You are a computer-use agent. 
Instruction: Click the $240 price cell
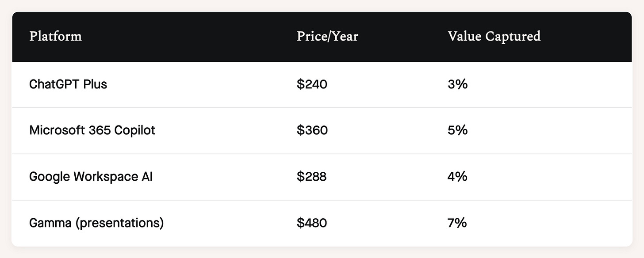tap(312, 84)
